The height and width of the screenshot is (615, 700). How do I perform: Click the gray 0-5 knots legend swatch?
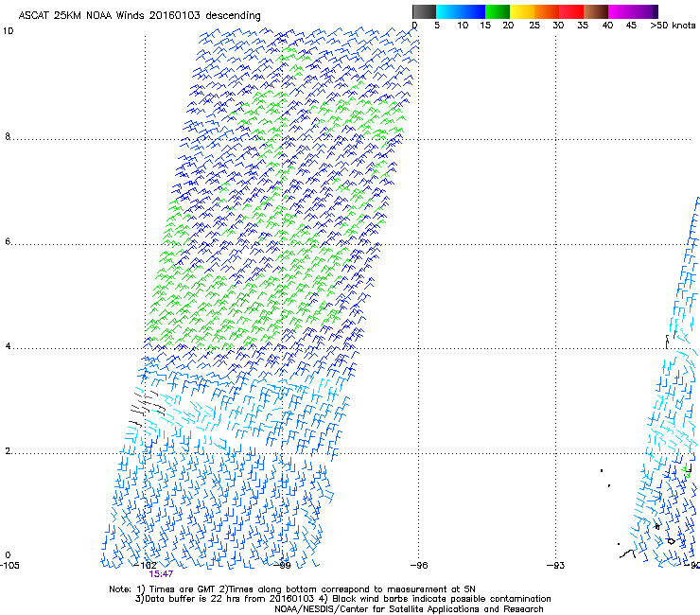424,11
